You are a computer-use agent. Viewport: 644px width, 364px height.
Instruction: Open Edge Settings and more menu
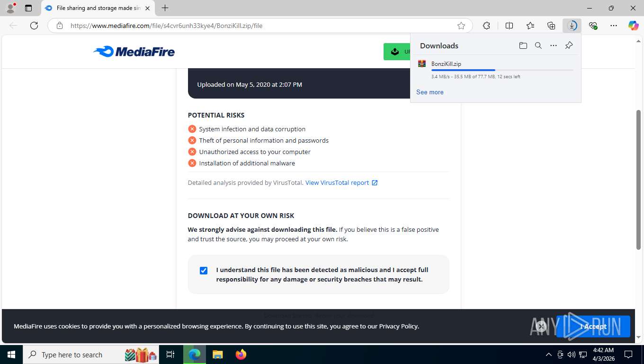(614, 26)
